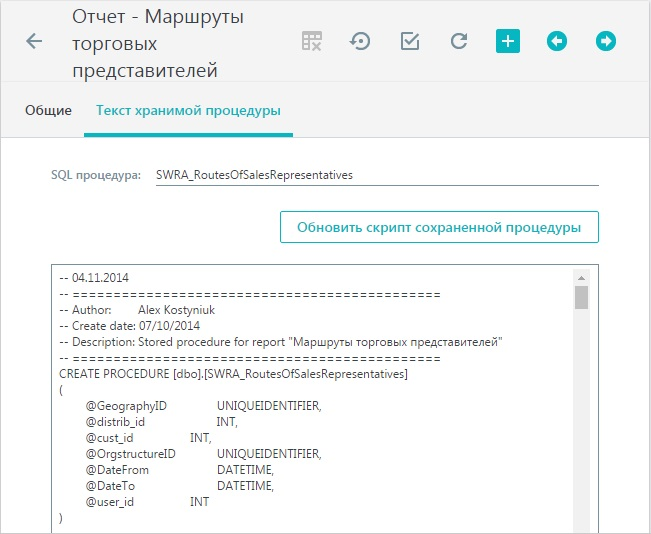The image size is (651, 534).
Task: Click the @GeographyID parameter line
Action: point(203,406)
